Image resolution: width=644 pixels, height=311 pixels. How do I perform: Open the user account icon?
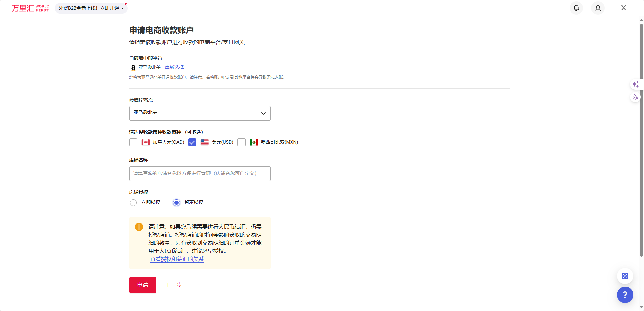point(598,8)
